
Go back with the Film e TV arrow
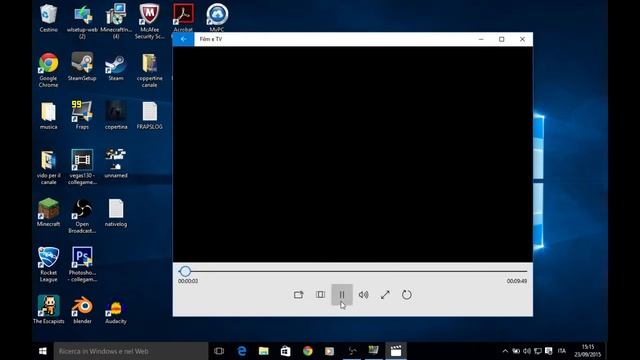183,39
